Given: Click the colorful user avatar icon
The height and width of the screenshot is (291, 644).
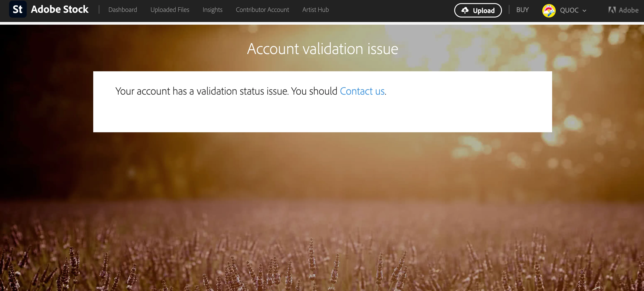Looking at the screenshot, I should 549,11.
